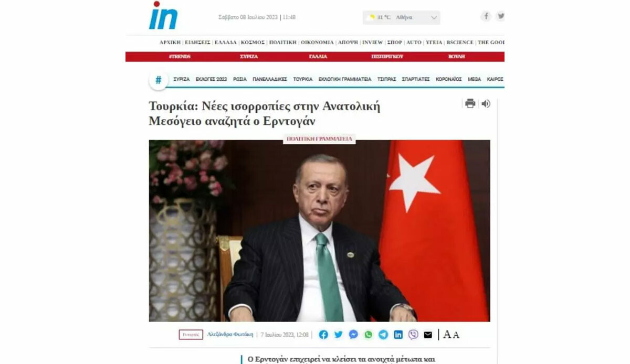Expand the Αθήνα weather city dropdown

tap(402, 17)
